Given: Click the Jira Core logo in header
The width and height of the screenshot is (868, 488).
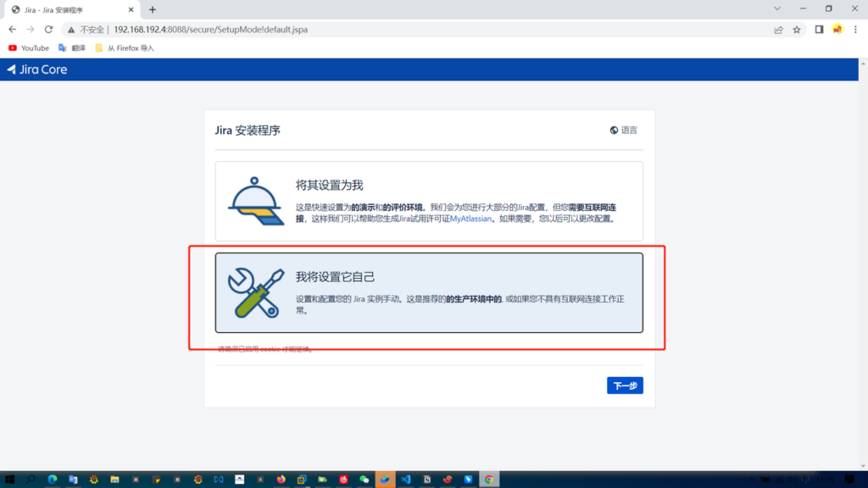Looking at the screenshot, I should pyautogui.click(x=37, y=69).
